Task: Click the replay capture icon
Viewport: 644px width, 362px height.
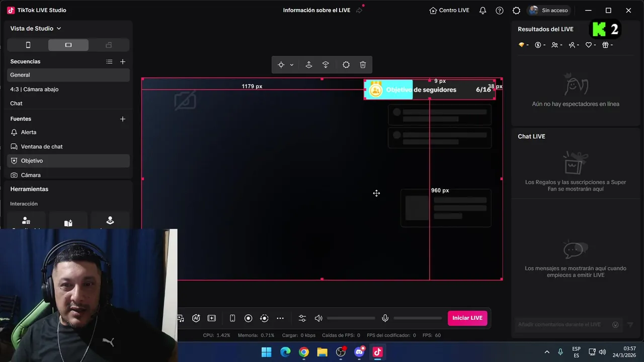Action: click(264, 318)
